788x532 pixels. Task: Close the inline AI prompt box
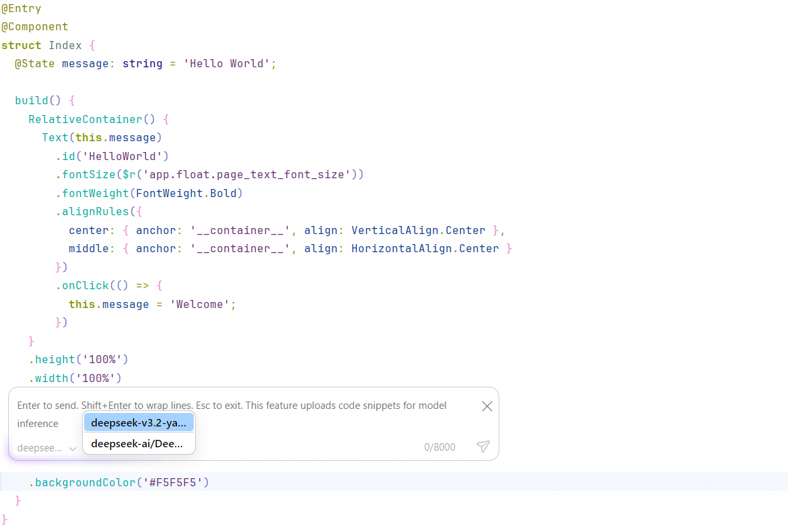tap(487, 406)
